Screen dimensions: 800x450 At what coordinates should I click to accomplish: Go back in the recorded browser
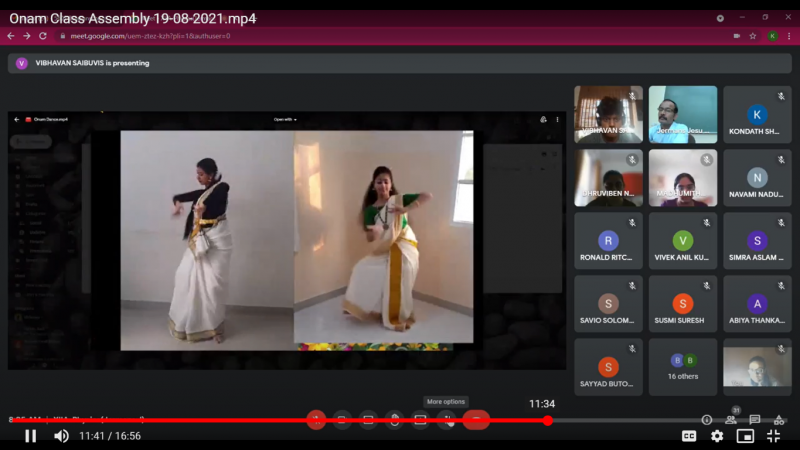click(11, 36)
